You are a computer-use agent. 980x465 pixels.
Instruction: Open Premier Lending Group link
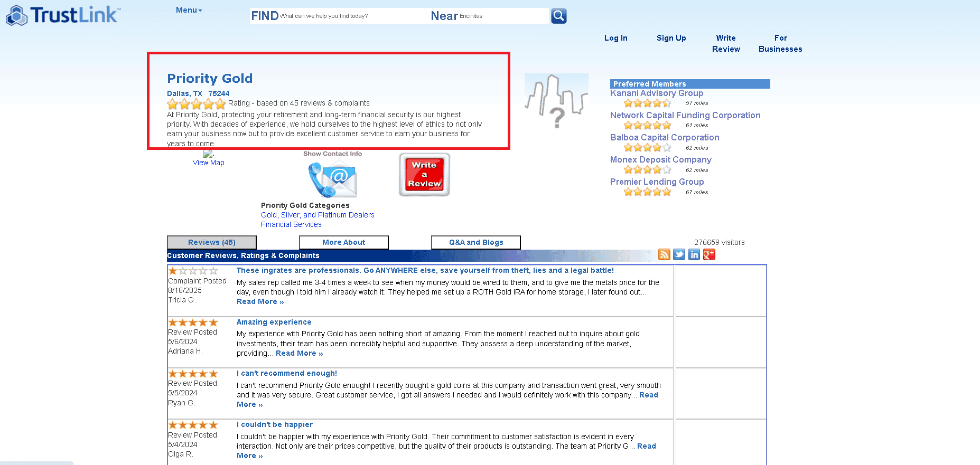point(657,182)
